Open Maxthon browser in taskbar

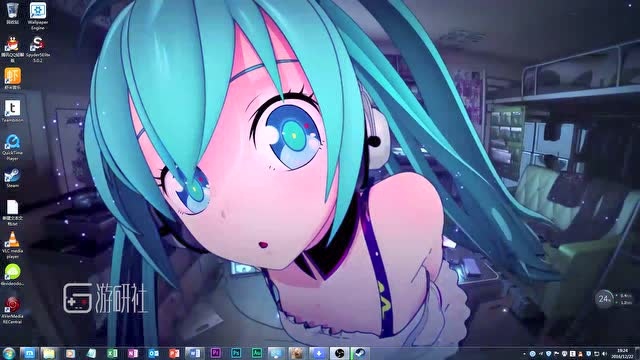(29, 353)
